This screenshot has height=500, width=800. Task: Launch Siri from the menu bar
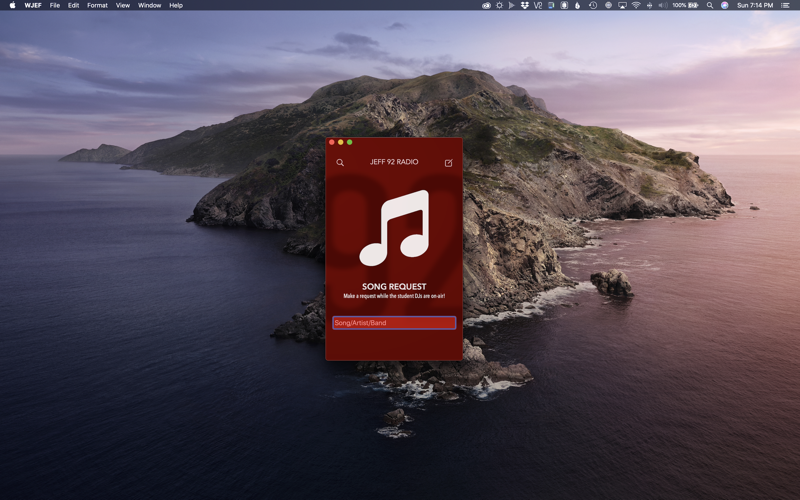[x=725, y=5]
